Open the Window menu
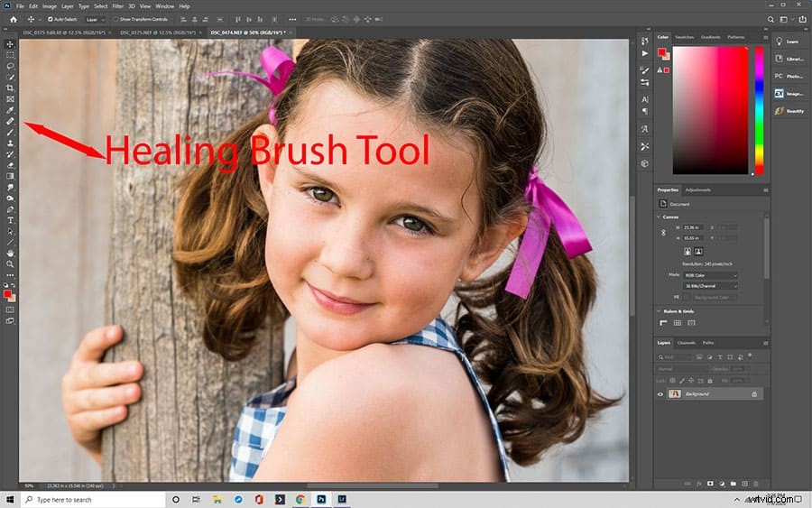 pyautogui.click(x=165, y=6)
